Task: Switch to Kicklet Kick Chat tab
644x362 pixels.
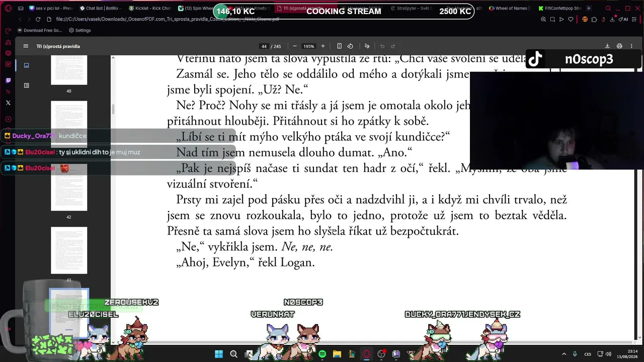Action: 150,8
